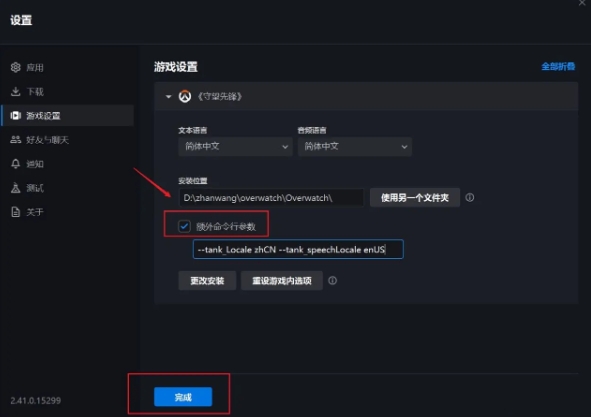Click the command line arguments text field
591x417 pixels.
(298, 249)
